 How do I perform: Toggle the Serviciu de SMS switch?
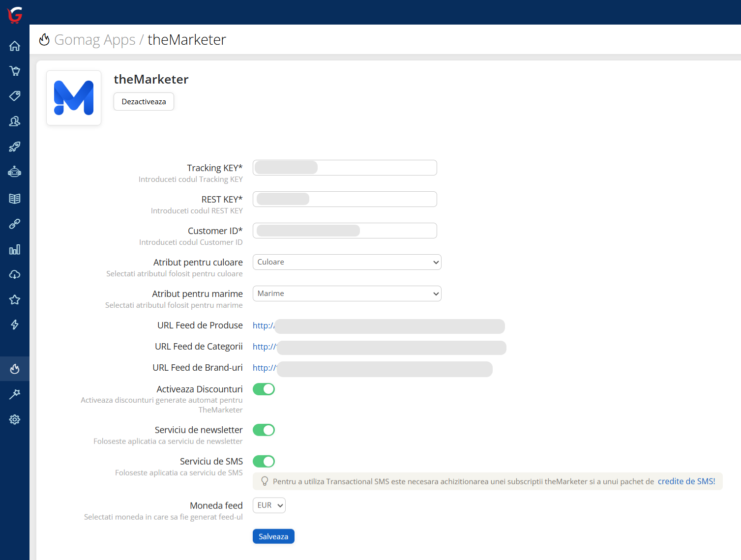coord(264,462)
